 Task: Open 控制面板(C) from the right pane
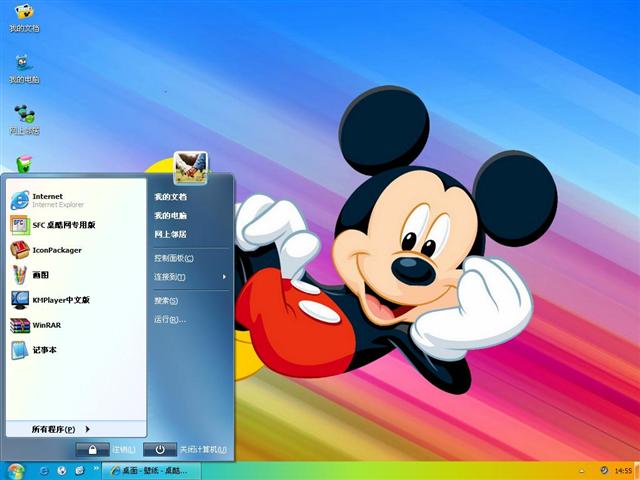tap(174, 258)
